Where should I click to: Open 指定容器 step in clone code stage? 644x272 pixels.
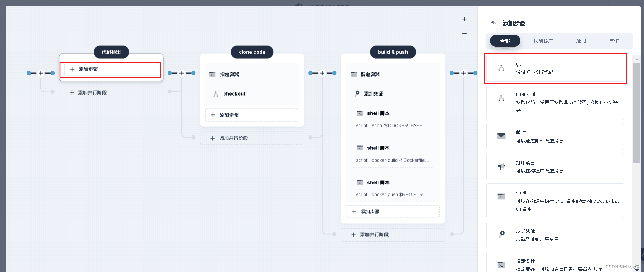252,74
